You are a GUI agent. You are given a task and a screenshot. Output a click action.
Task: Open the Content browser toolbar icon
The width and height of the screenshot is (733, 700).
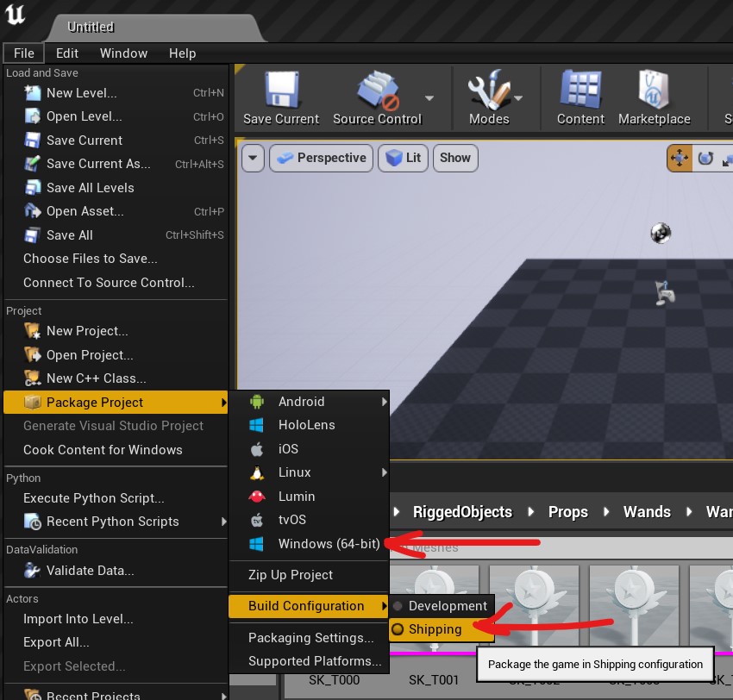580,90
